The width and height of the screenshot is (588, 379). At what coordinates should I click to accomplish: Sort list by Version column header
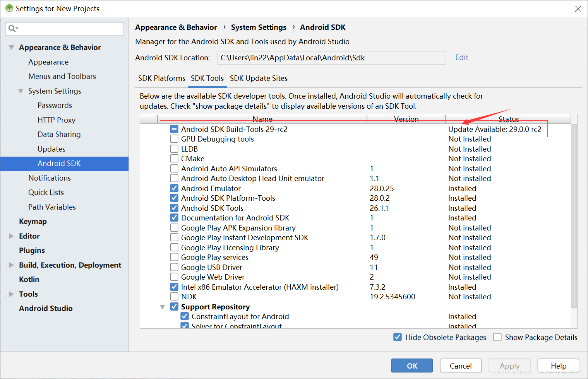pyautogui.click(x=406, y=119)
